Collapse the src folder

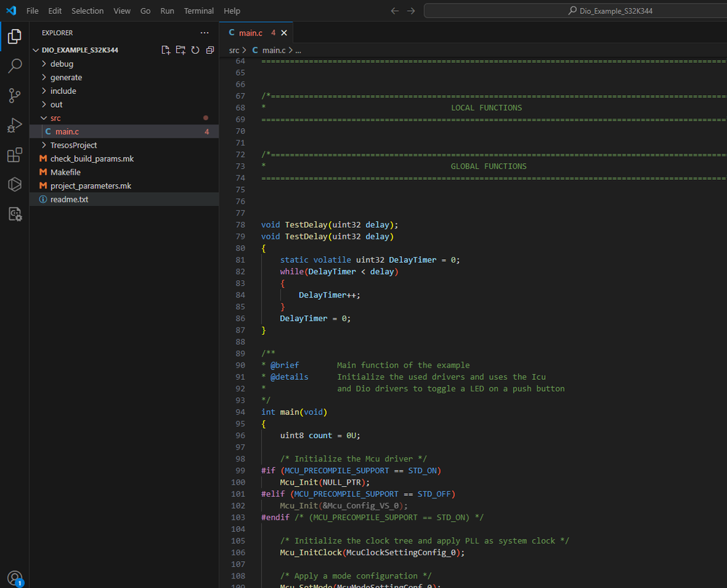pyautogui.click(x=55, y=118)
